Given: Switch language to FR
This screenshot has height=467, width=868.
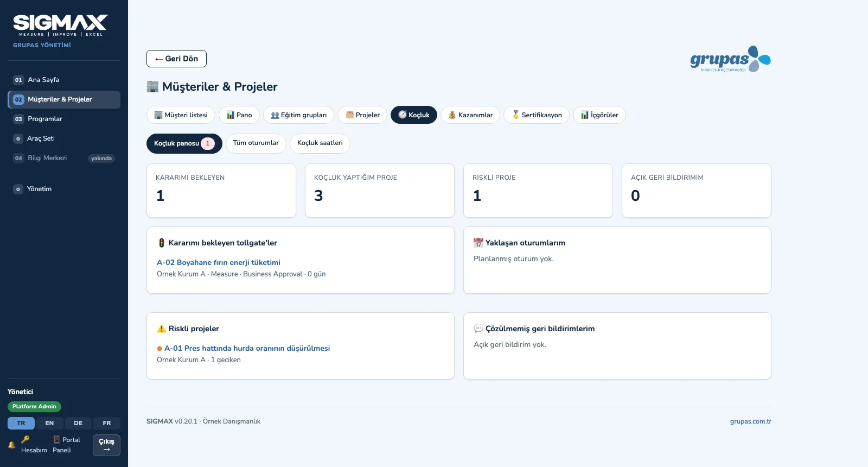Looking at the screenshot, I should [107, 423].
